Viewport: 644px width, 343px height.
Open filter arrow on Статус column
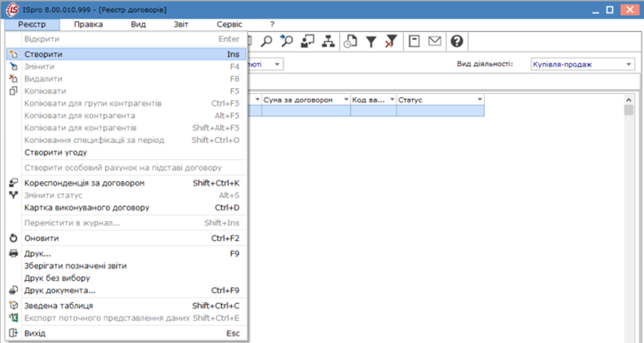click(480, 100)
